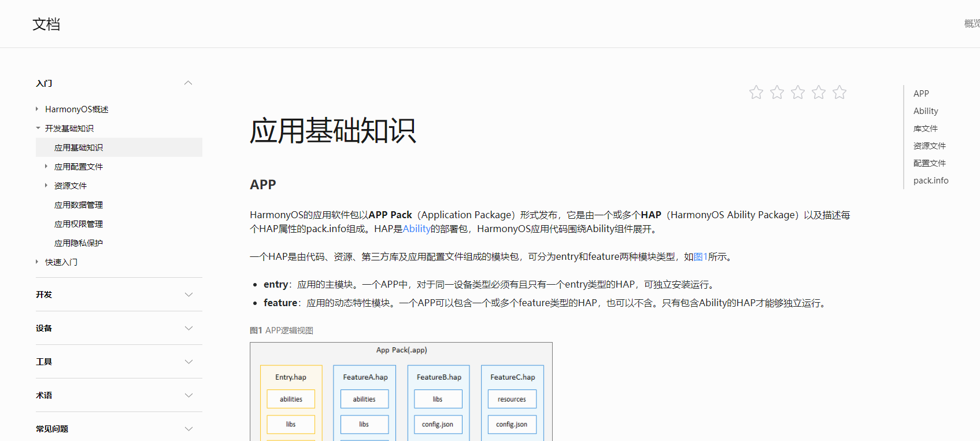
Task: Jump to pack.info in page outline
Action: pos(931,181)
